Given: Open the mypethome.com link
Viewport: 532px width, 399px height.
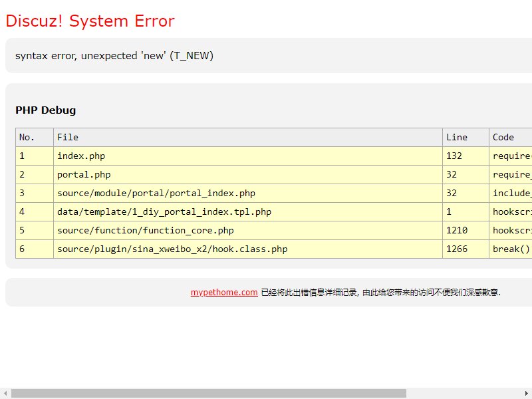Looking at the screenshot, I should 224,292.
